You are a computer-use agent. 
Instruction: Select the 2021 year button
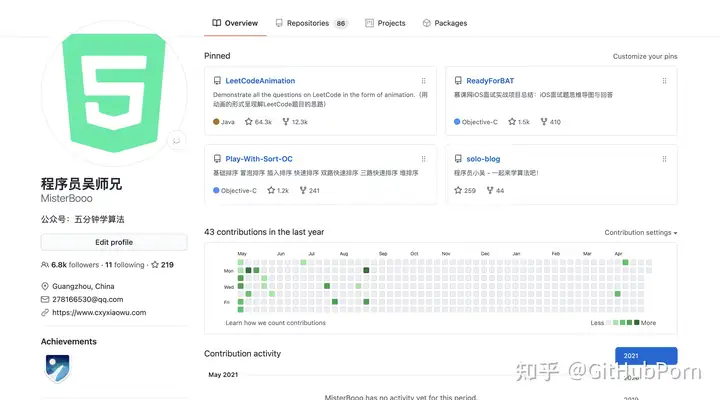(646, 356)
